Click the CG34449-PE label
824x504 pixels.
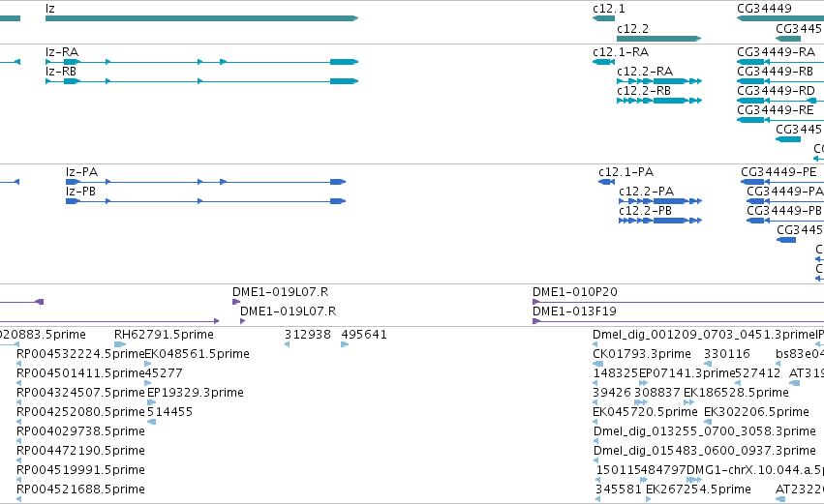[778, 172]
